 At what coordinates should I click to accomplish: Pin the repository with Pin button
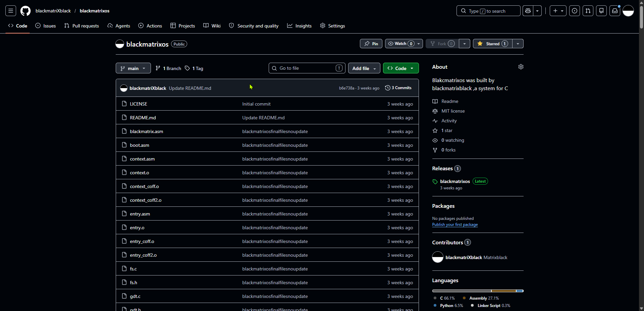[371, 44]
